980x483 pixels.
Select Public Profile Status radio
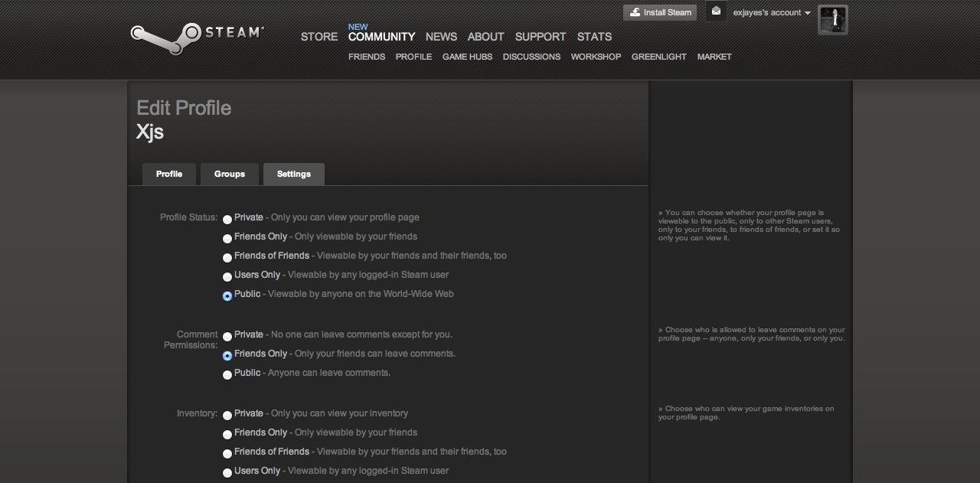pyautogui.click(x=227, y=296)
